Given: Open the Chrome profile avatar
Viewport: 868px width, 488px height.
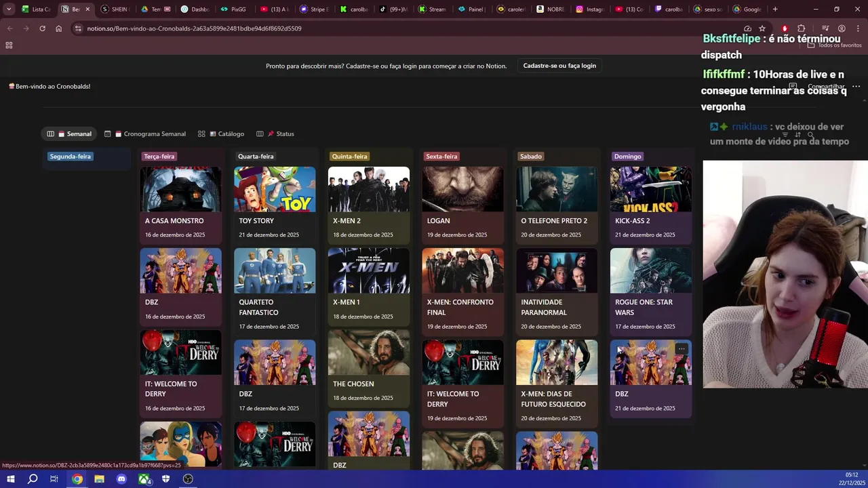Looking at the screenshot, I should point(842,28).
